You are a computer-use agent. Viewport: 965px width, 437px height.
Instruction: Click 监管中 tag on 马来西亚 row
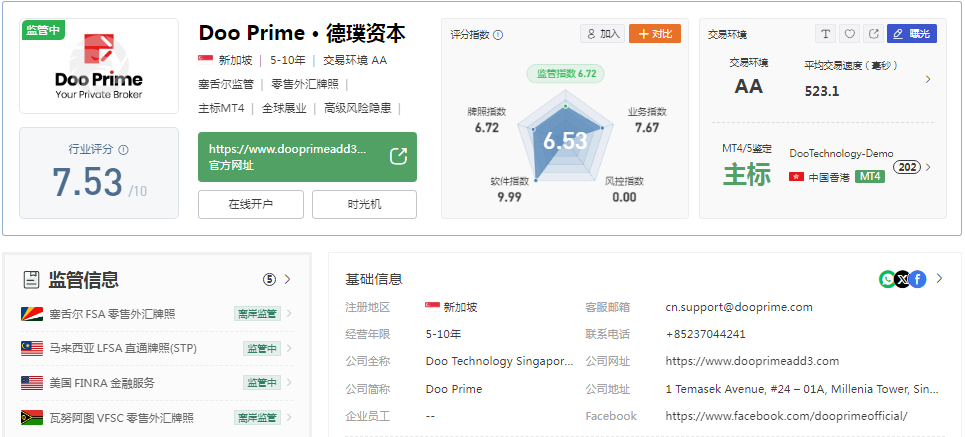tap(262, 348)
